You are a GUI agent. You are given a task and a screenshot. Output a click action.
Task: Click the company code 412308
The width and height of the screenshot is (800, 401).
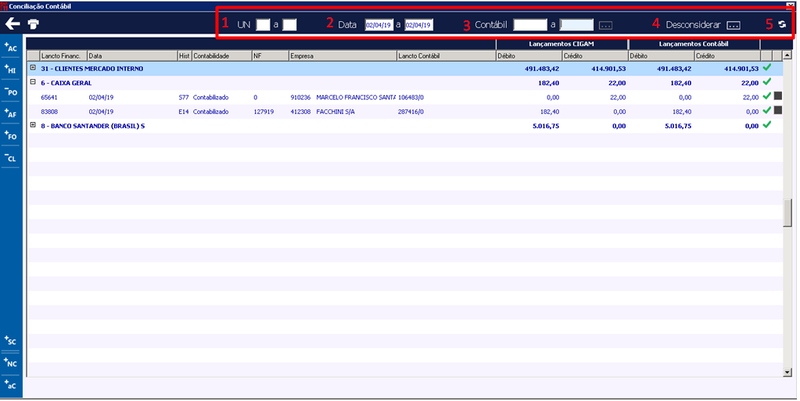point(301,111)
